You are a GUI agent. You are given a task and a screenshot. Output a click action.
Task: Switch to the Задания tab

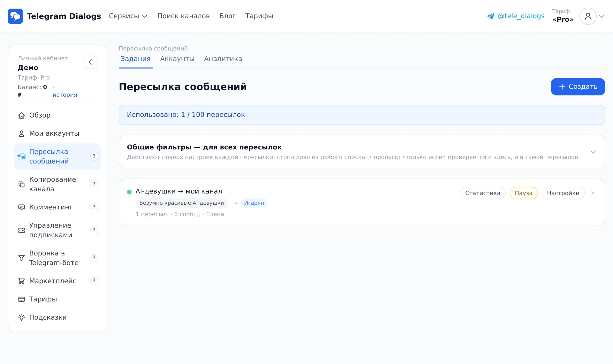[x=135, y=59]
